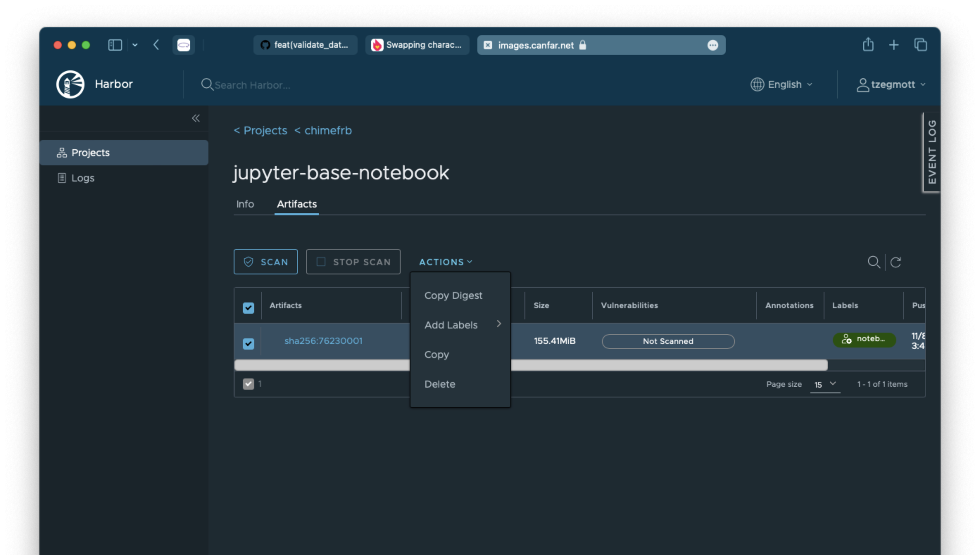Click the Logs sidebar icon

pos(62,178)
